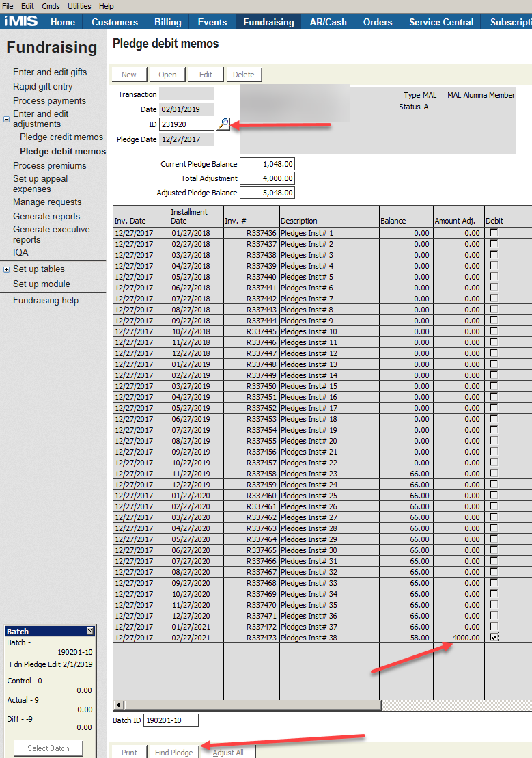
Task: Click into the Batch ID field
Action: coord(171,720)
